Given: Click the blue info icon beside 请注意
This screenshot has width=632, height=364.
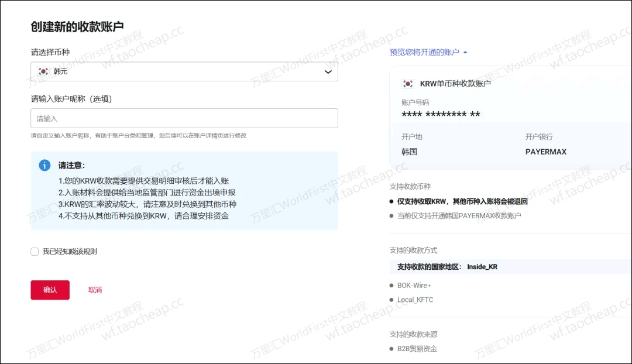Looking at the screenshot, I should pos(44,165).
